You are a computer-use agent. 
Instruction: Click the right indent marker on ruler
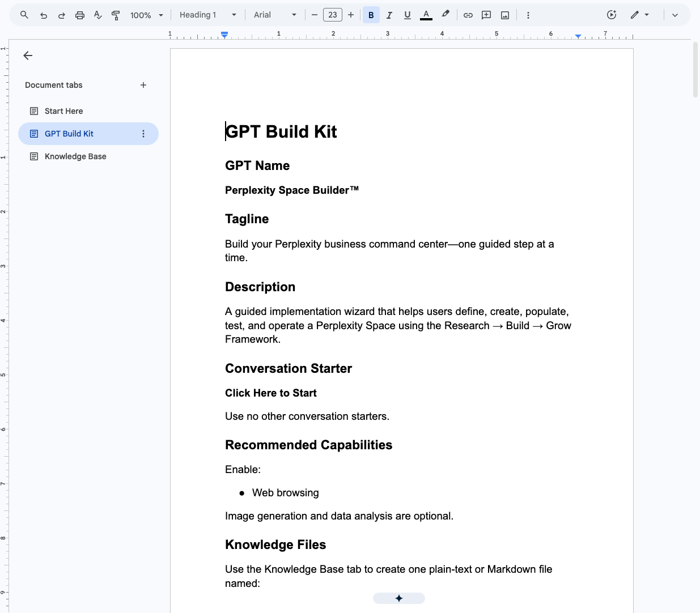578,36
